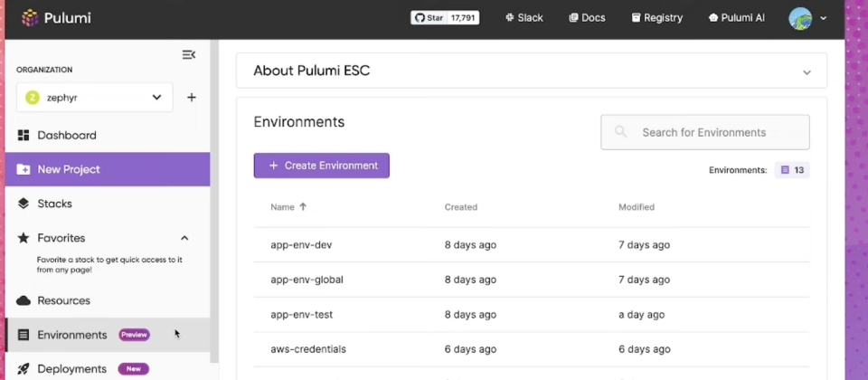Collapse the Favorites section
Screen dimensions: 868x380
[x=184, y=238]
